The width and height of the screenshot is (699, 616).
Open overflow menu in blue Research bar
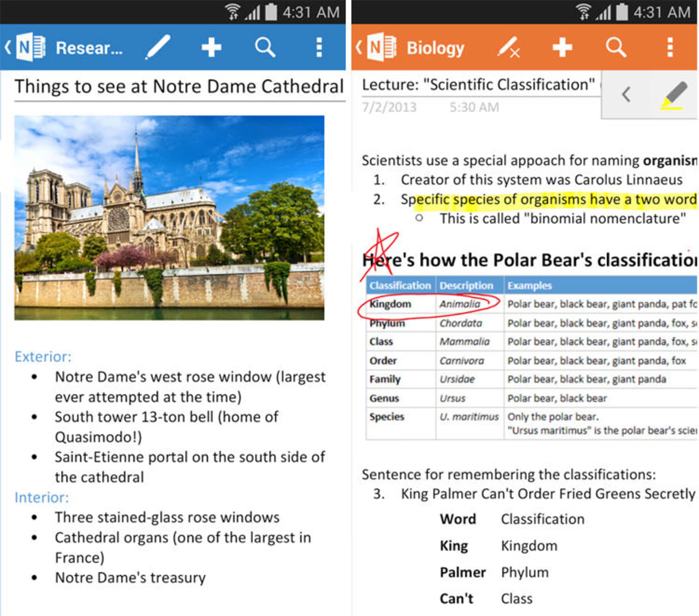click(x=319, y=47)
